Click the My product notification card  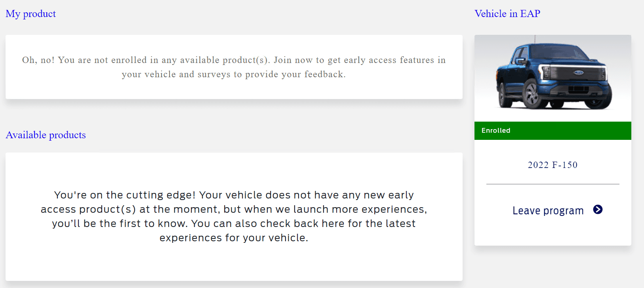[x=234, y=67]
